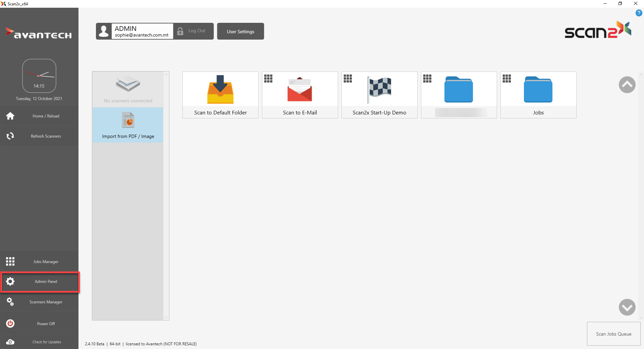644x349 pixels.
Task: Run the Scan2x Start-Up Demo job
Action: click(x=379, y=95)
